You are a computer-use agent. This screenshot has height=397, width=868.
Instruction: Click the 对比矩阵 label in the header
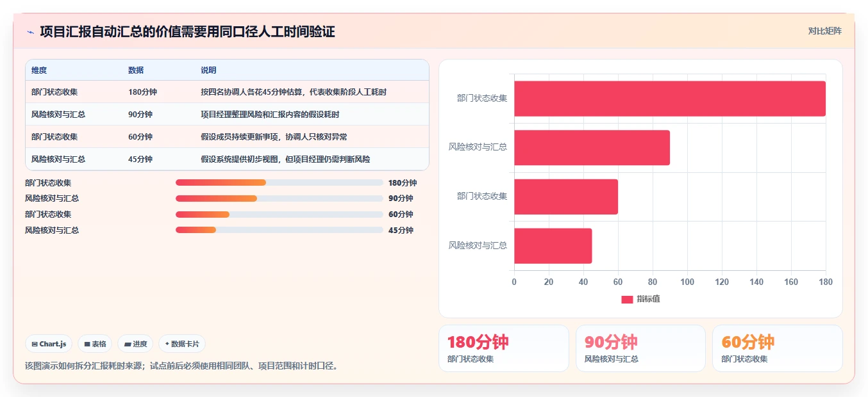click(x=825, y=31)
